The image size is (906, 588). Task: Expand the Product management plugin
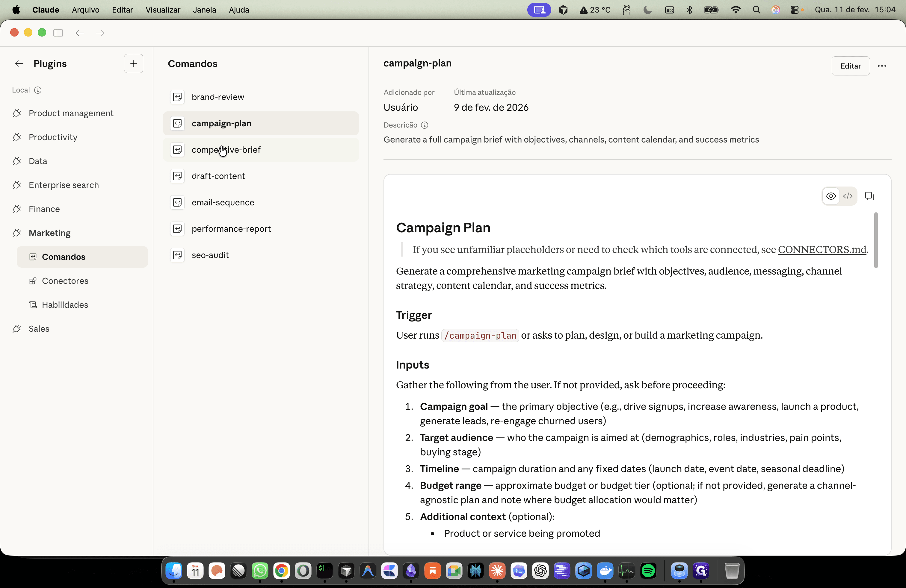76,113
